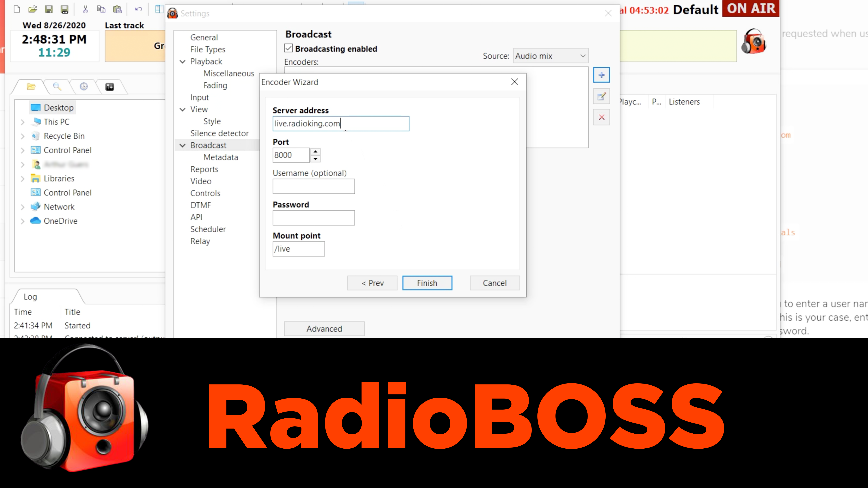
Task: Open API settings page
Action: coord(196,217)
